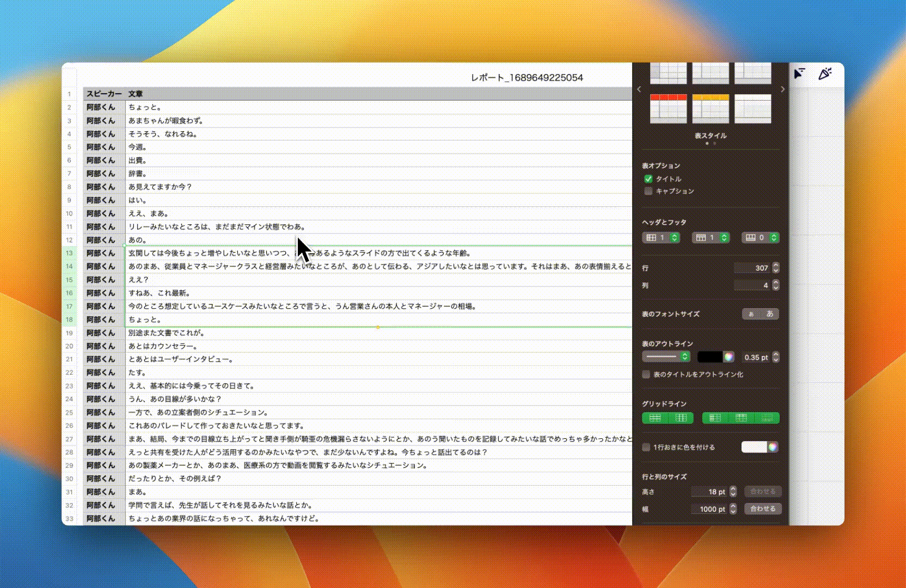Click the black outline color swatch

click(709, 357)
